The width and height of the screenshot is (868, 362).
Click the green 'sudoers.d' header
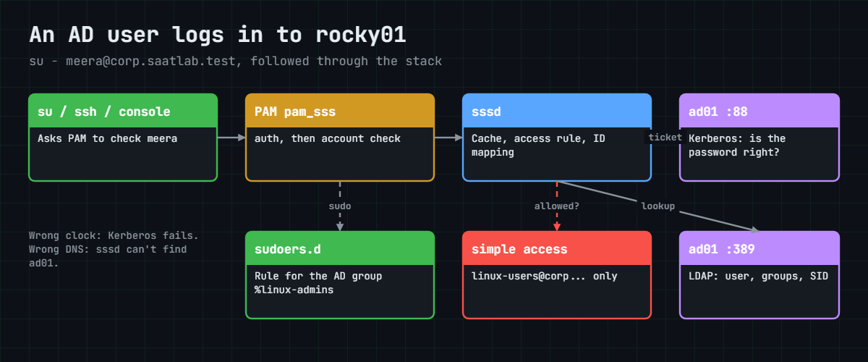point(340,249)
